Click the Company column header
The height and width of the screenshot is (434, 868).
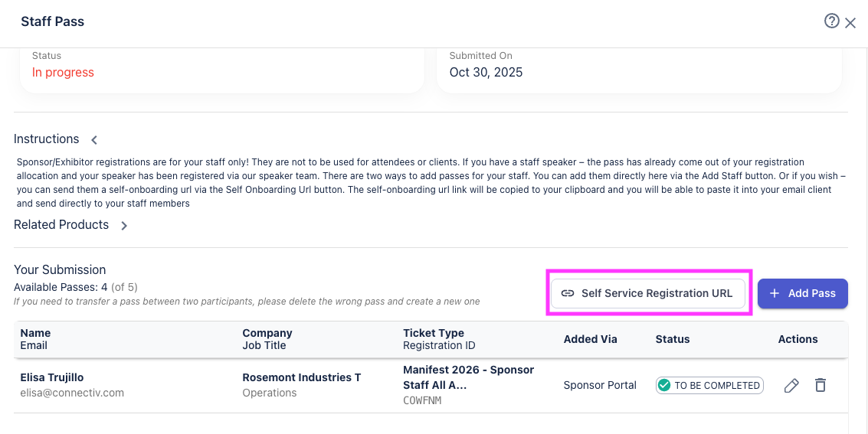click(267, 333)
